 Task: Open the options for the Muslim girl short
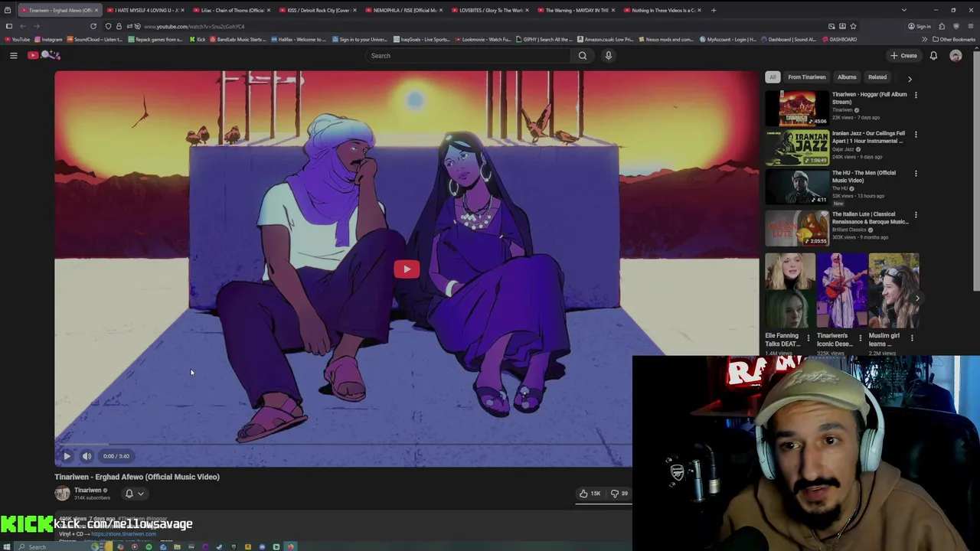click(x=912, y=337)
